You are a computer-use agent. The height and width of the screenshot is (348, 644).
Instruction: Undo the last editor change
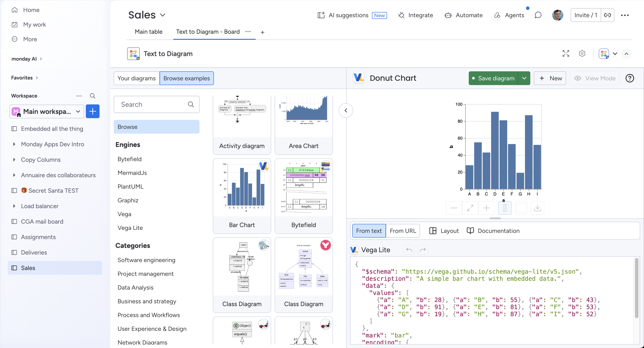tap(409, 250)
